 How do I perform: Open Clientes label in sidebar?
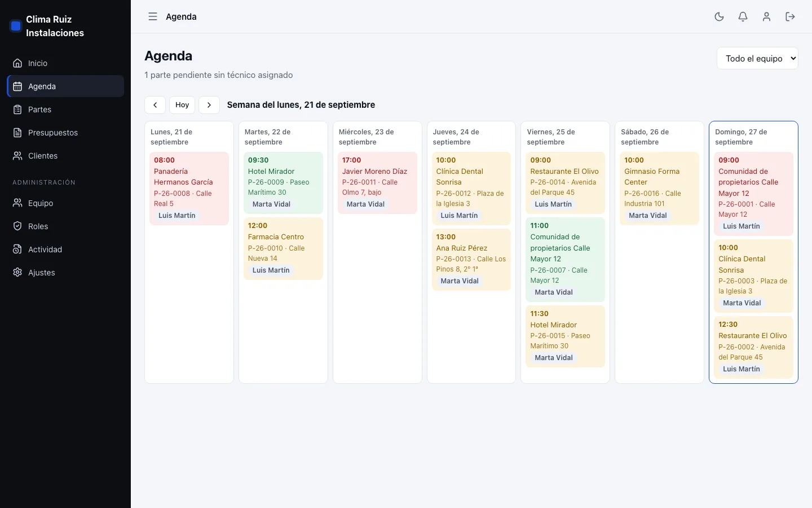[x=43, y=156]
